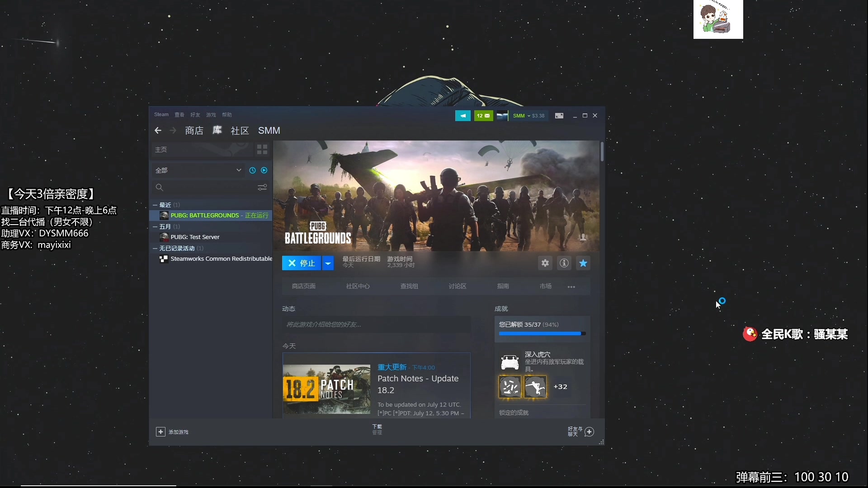Screen dimensions: 868x488
Task: Open advanced library filter options icon
Action: click(262, 187)
